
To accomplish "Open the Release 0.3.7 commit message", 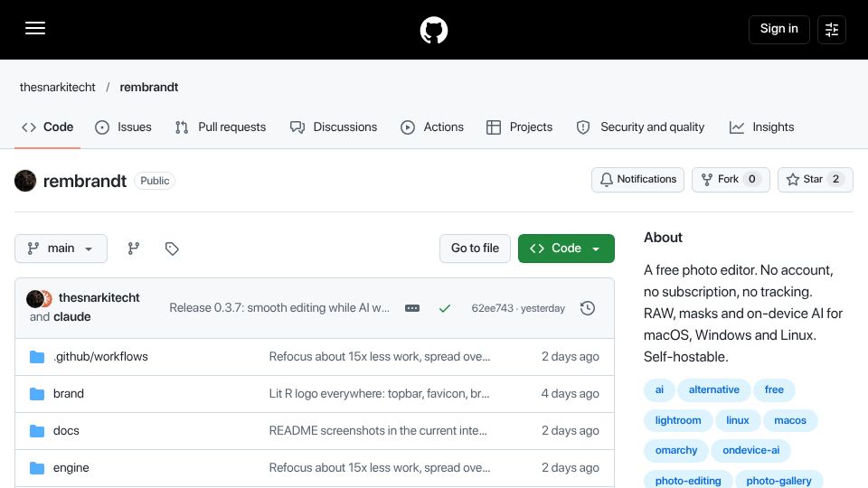I will [x=279, y=307].
